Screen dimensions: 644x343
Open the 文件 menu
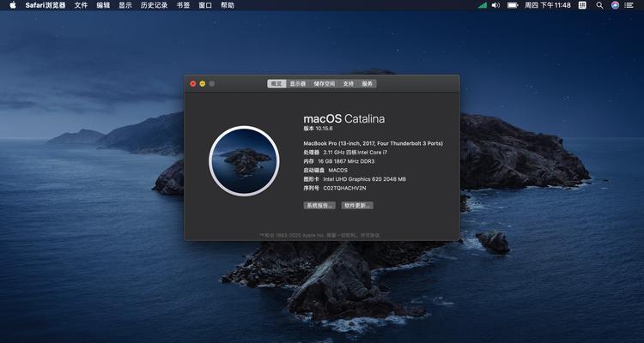tap(81, 5)
